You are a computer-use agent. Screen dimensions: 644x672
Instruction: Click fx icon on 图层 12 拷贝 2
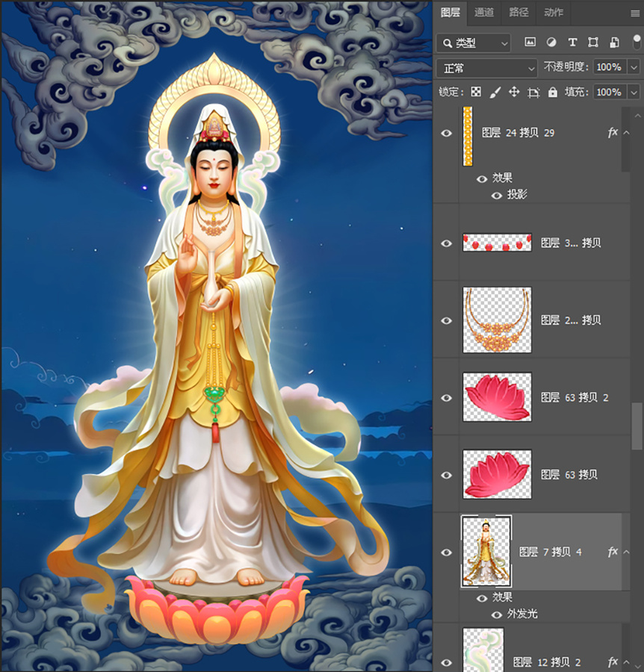pos(613,662)
